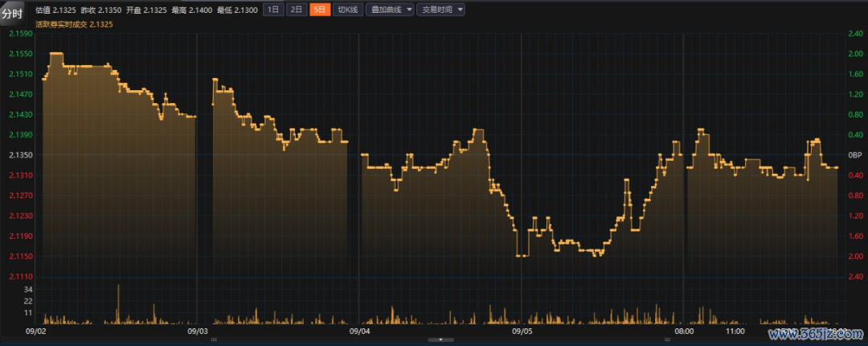This screenshot has width=868, height=346.
Task: Click the 2.1390 price axis label
Action: coord(21,135)
